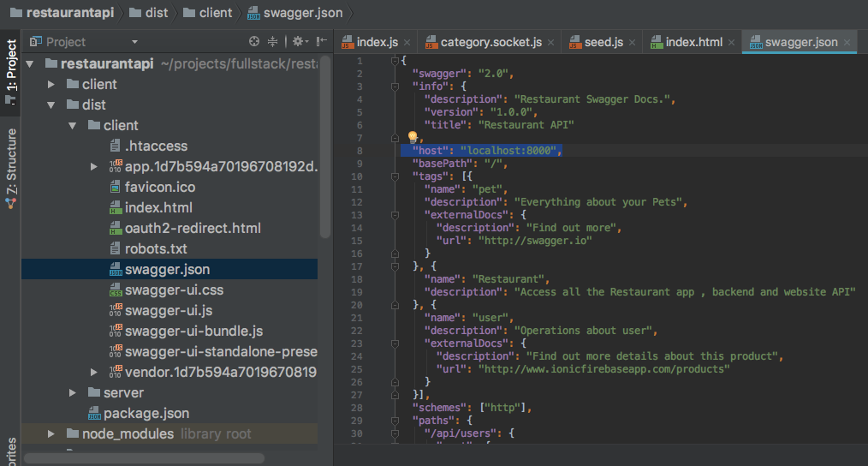Click the ionicfirebaseapp.com products url

click(604, 369)
